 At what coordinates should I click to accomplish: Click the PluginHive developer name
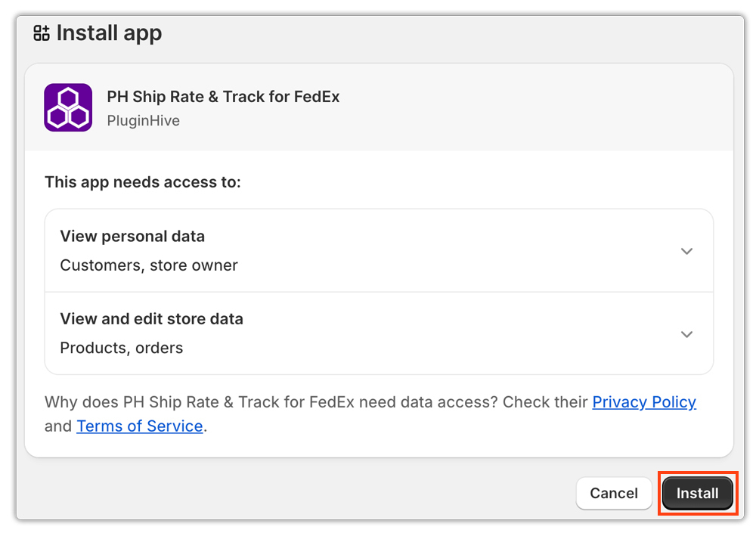pos(143,120)
